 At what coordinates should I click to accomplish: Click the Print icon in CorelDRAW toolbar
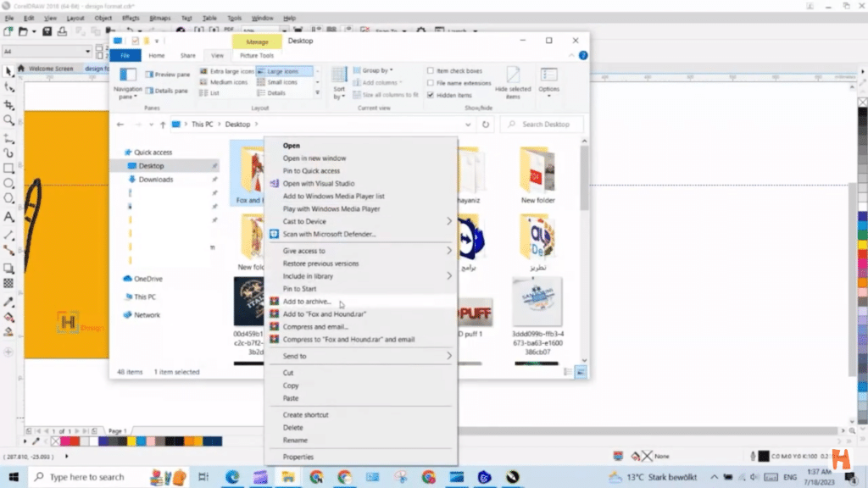pyautogui.click(x=62, y=31)
